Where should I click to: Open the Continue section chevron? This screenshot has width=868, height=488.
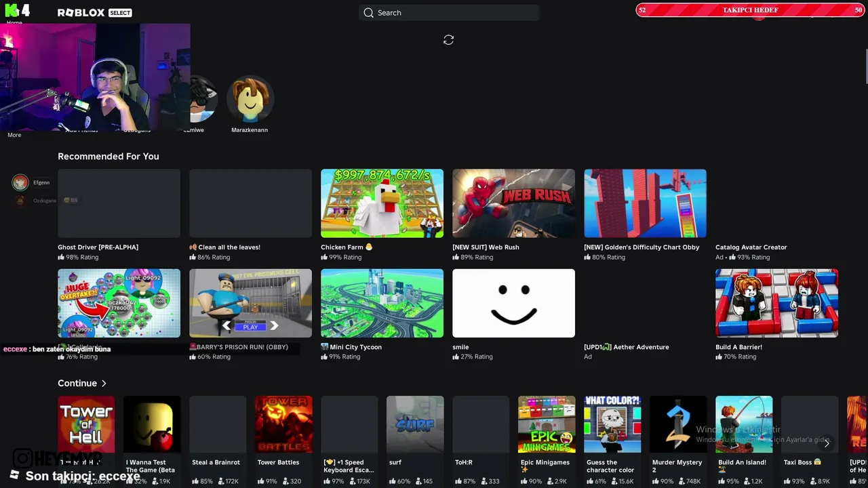[x=104, y=384]
